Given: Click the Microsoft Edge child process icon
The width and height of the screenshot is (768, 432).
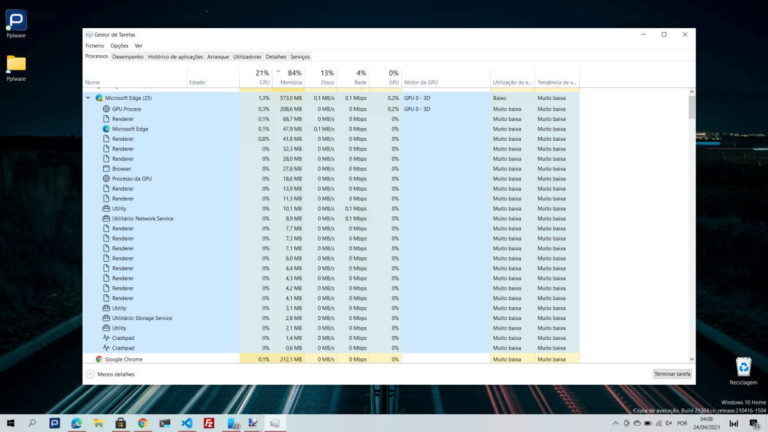Looking at the screenshot, I should click(x=106, y=128).
